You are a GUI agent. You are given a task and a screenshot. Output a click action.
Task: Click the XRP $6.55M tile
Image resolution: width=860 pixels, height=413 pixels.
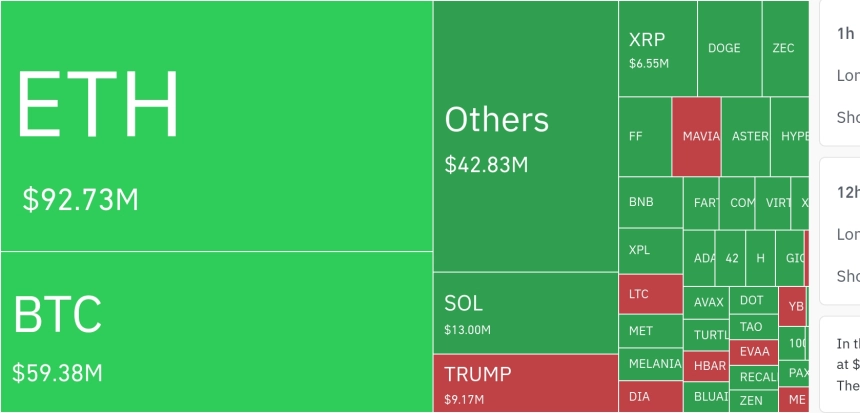coord(657,49)
